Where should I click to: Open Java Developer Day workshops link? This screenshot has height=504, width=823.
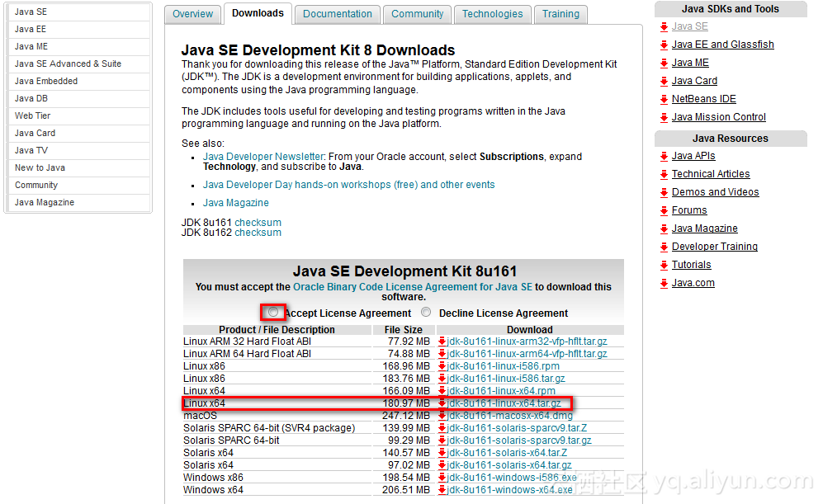pyautogui.click(x=348, y=185)
